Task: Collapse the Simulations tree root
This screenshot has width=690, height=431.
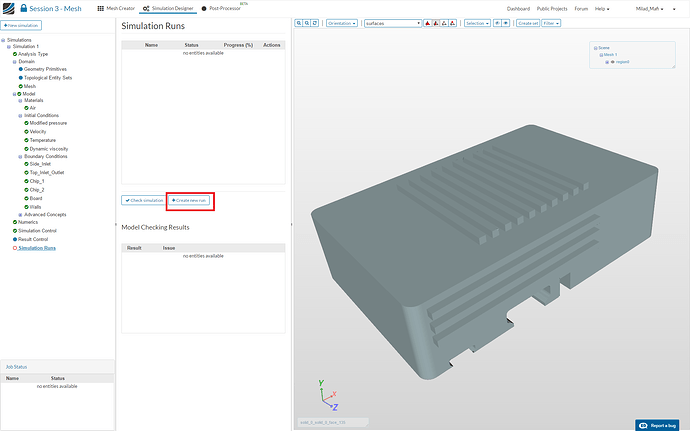Action: click(3, 40)
